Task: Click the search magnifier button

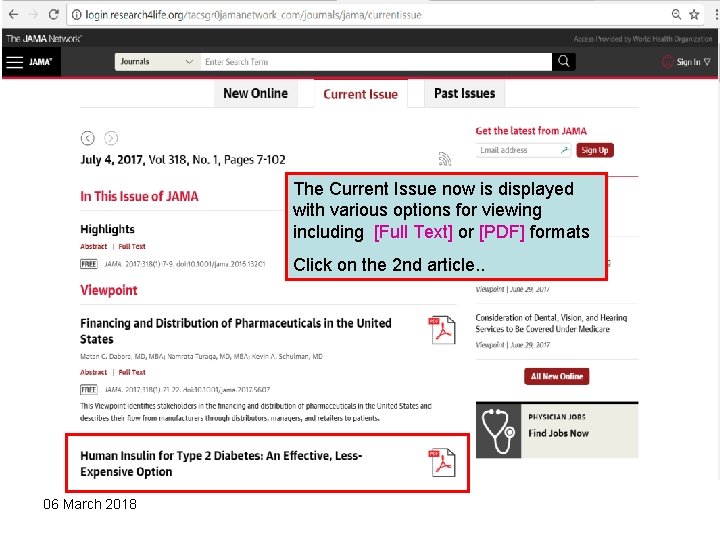Action: pos(563,62)
